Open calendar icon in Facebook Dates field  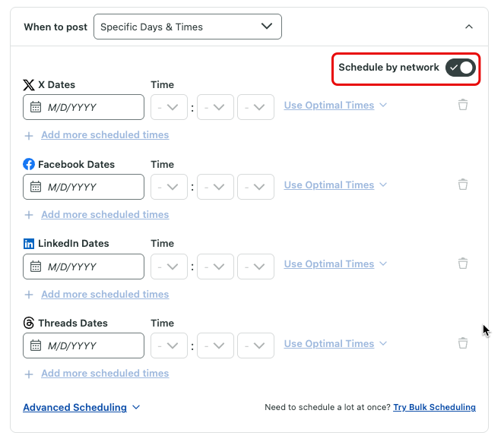(x=36, y=187)
